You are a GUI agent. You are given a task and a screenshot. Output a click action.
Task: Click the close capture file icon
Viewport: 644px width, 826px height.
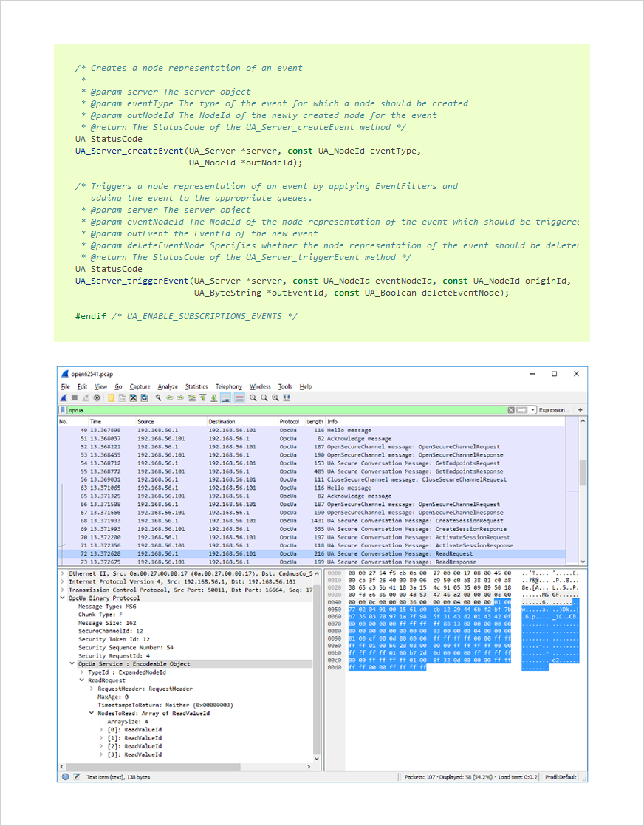coord(133,397)
